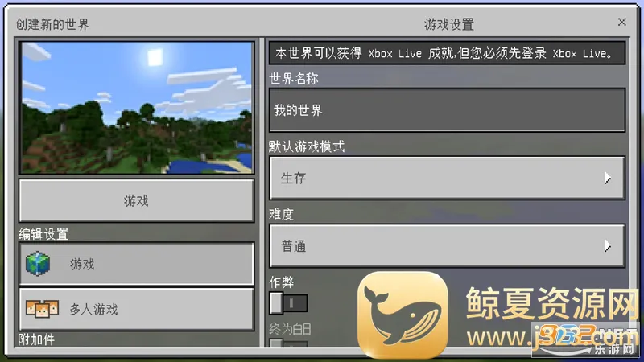
Task: Toggle the 作弊 cheats switch
Action: click(x=287, y=302)
